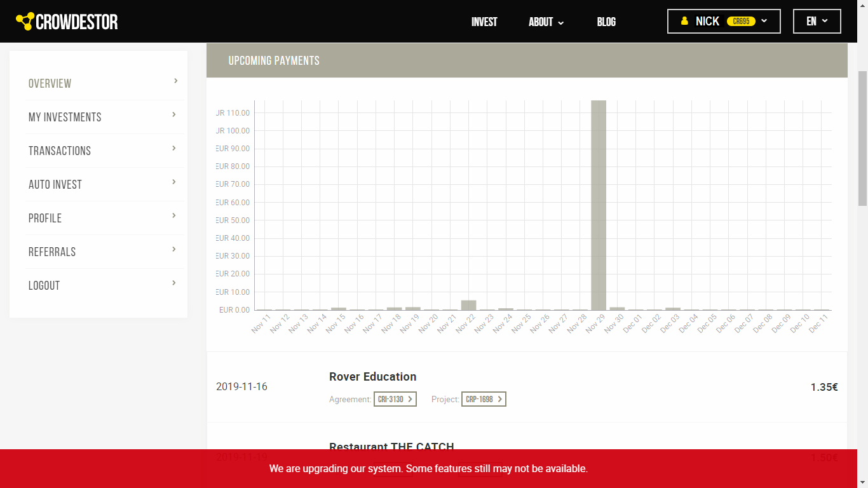Screen dimensions: 868x488
Task: Click the yellow user icon beside NICK
Action: [x=684, y=21]
